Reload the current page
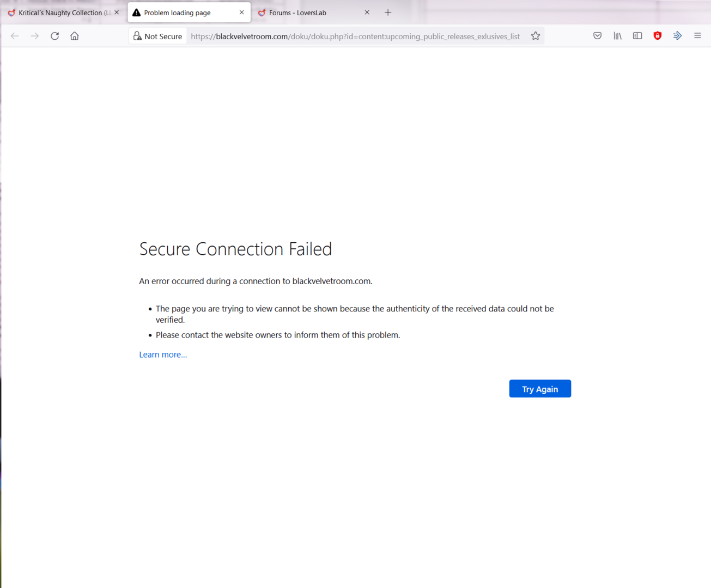The width and height of the screenshot is (711, 588). pyautogui.click(x=54, y=36)
